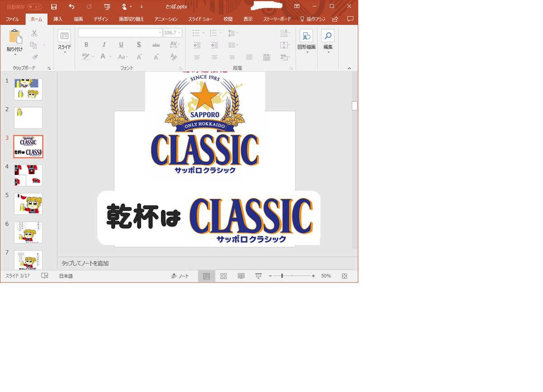Click the 貼り付け paste button
This screenshot has width=543, height=392.
point(15,42)
